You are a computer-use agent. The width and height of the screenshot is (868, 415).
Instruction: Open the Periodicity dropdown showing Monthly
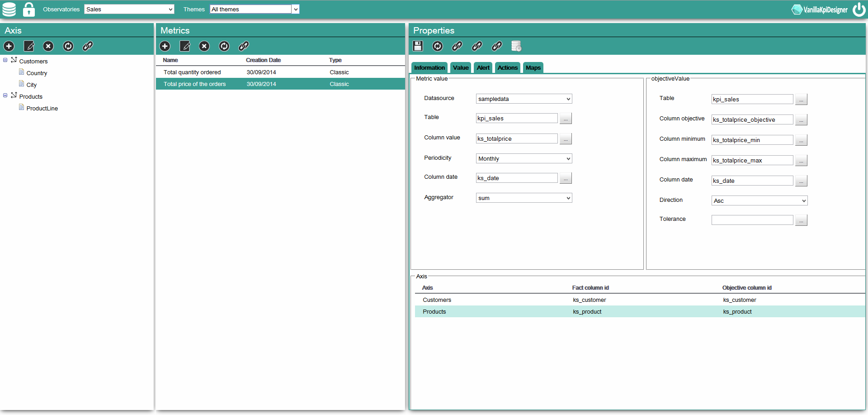point(524,158)
